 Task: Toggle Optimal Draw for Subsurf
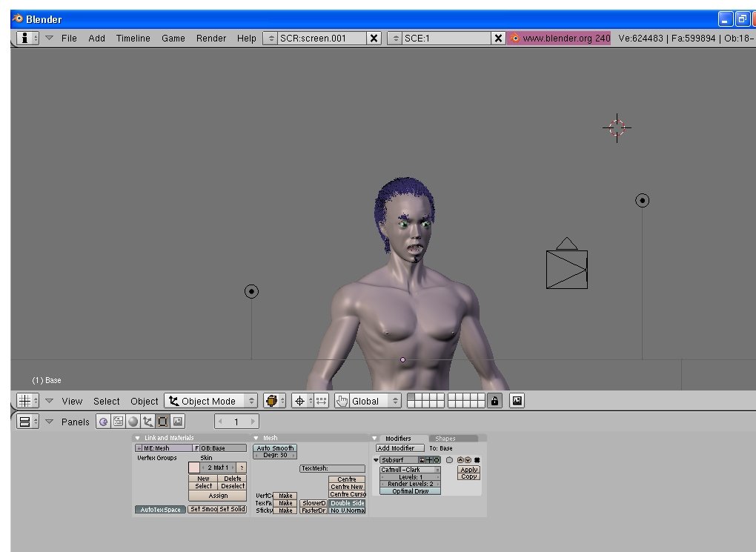coord(411,491)
